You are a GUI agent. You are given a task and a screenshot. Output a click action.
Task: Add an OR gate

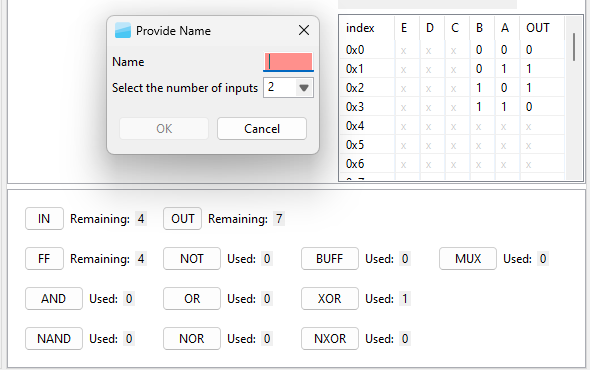[x=192, y=298]
